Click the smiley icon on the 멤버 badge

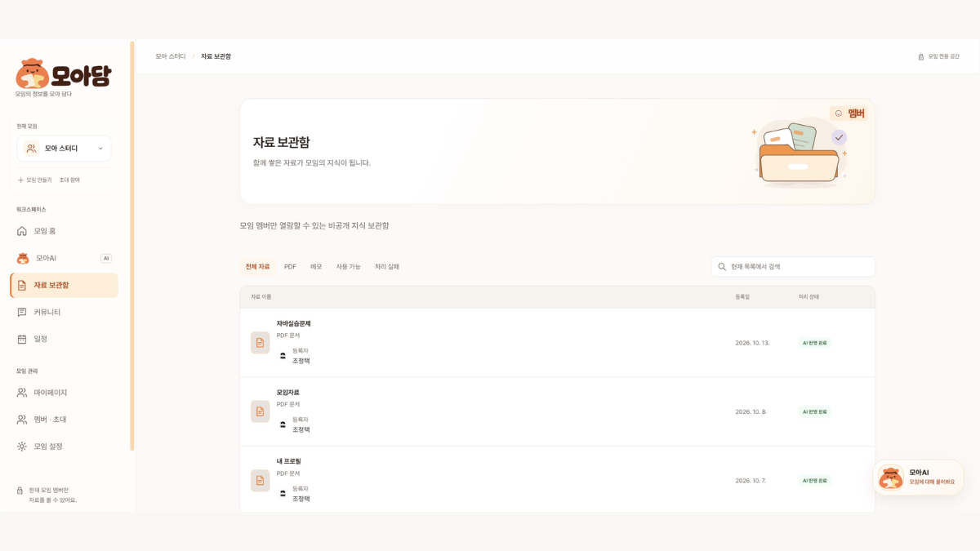[838, 113]
